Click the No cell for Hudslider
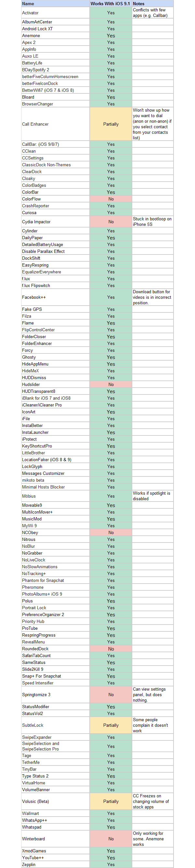 pos(111,384)
